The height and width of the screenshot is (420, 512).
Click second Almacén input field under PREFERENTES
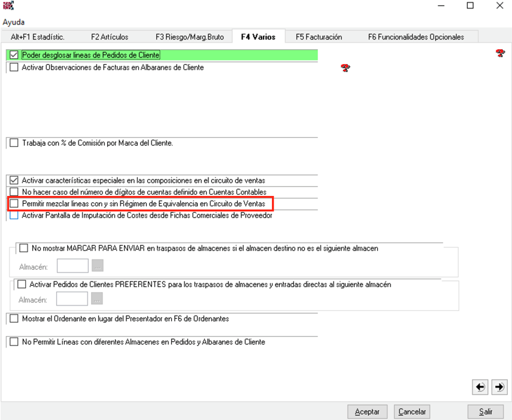click(x=72, y=298)
